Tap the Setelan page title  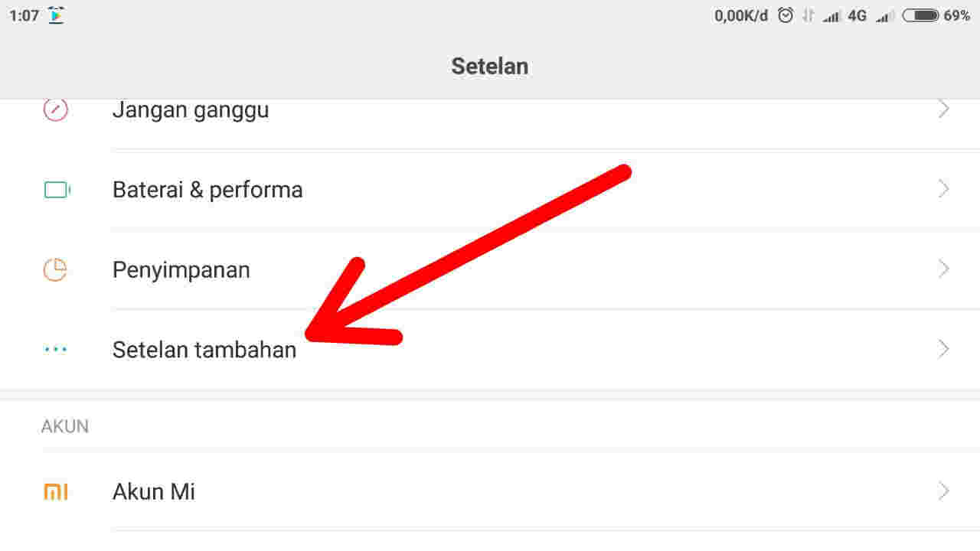490,66
